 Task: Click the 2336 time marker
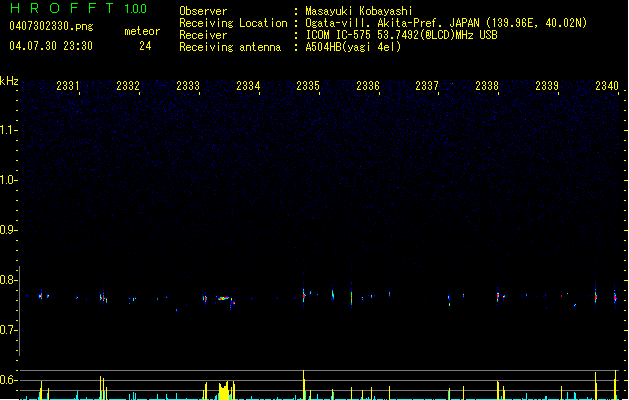(368, 85)
